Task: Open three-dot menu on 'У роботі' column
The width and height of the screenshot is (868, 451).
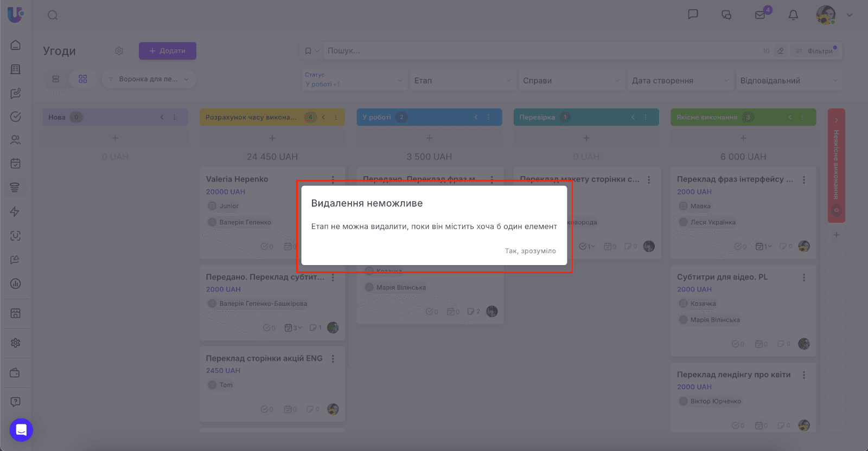Action: point(488,117)
